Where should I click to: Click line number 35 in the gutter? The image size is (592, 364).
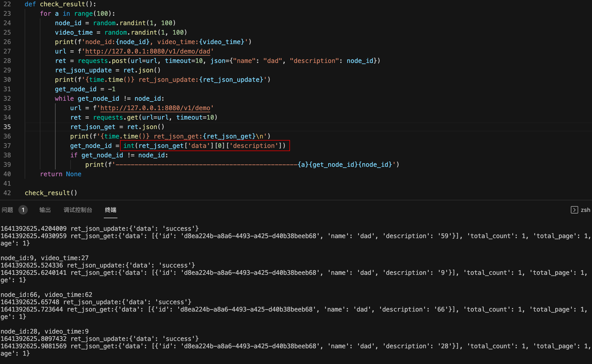(x=7, y=127)
